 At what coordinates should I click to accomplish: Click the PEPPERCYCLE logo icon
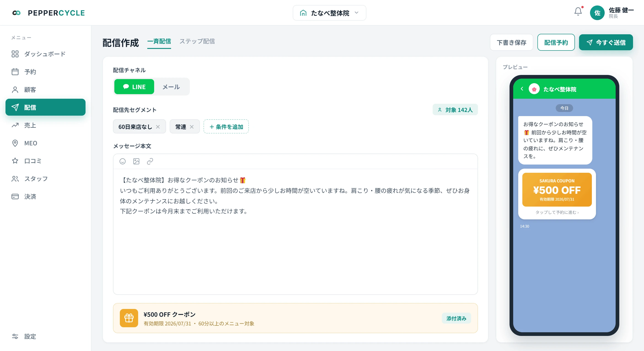tap(16, 13)
